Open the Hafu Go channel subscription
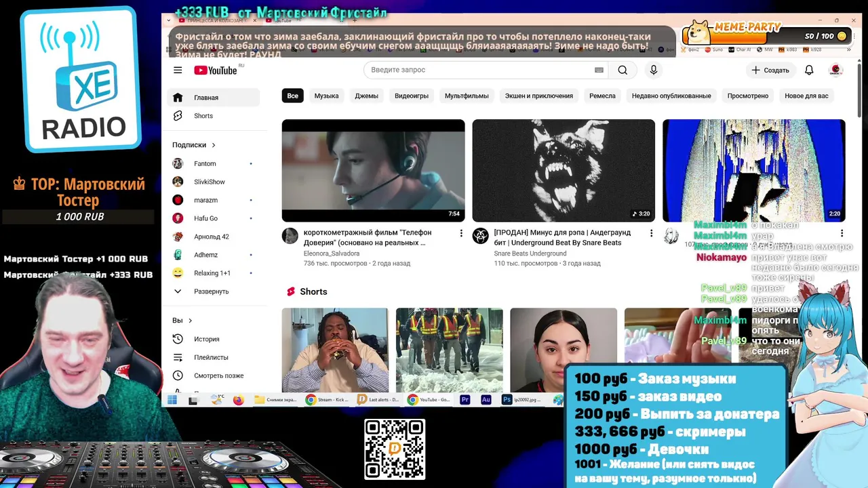This screenshot has height=488, width=868. point(213,218)
